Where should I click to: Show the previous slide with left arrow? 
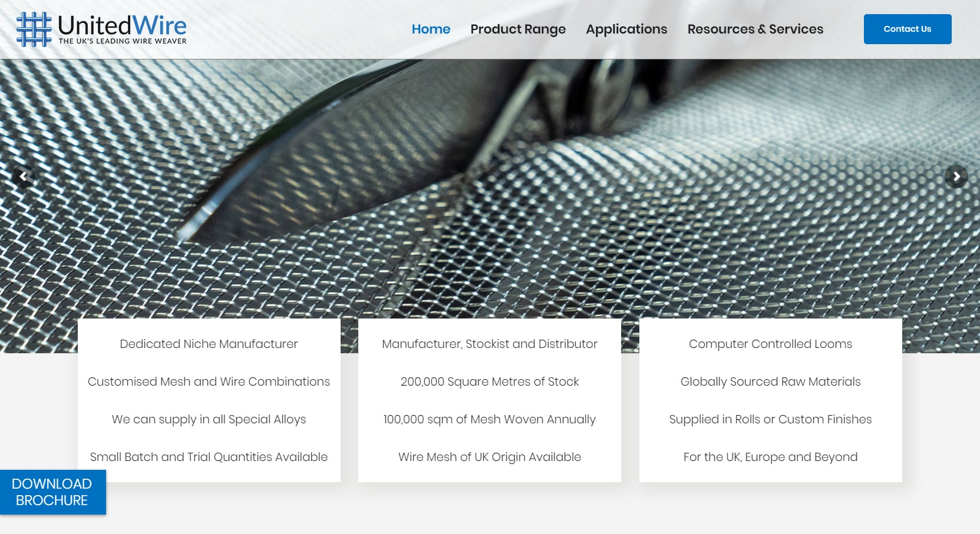(23, 176)
